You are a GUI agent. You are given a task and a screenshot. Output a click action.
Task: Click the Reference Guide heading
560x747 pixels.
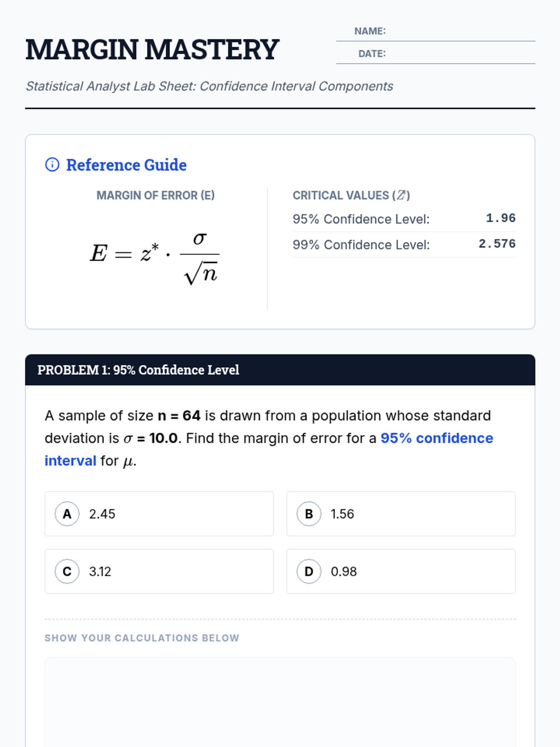coord(126,165)
